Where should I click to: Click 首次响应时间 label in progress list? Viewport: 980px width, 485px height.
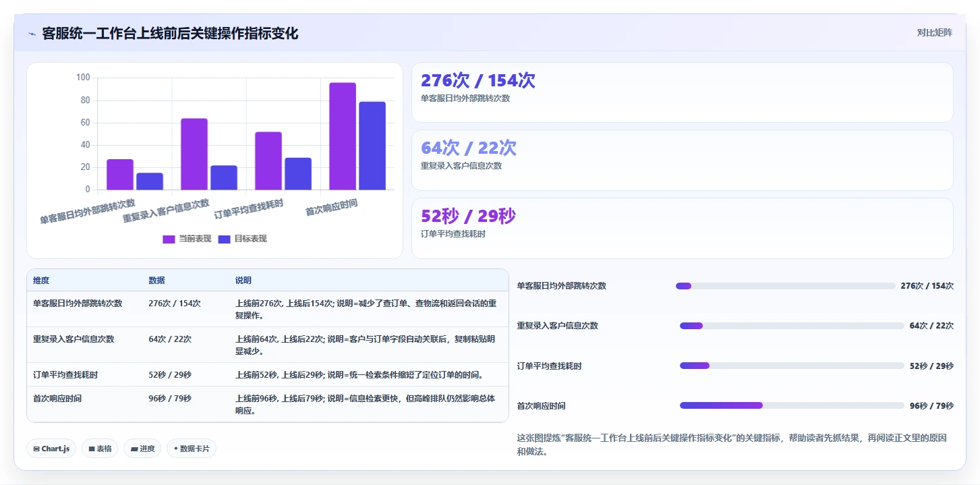pyautogui.click(x=542, y=406)
